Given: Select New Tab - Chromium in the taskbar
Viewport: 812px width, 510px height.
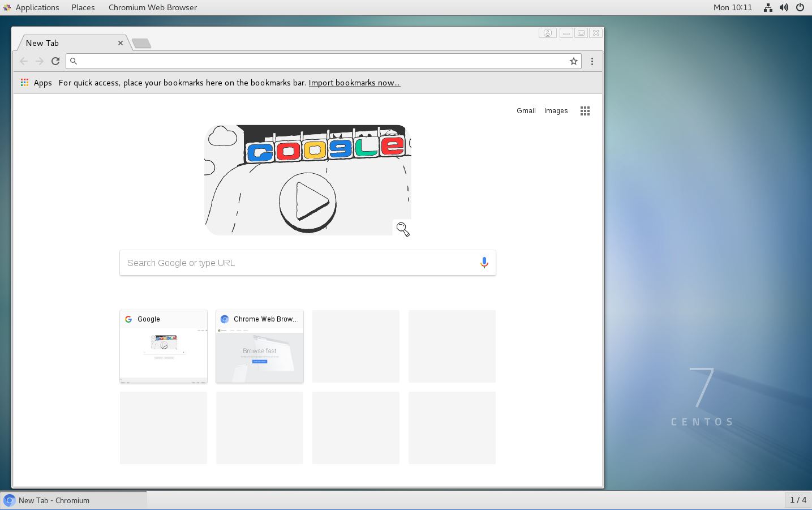Looking at the screenshot, I should (74, 500).
